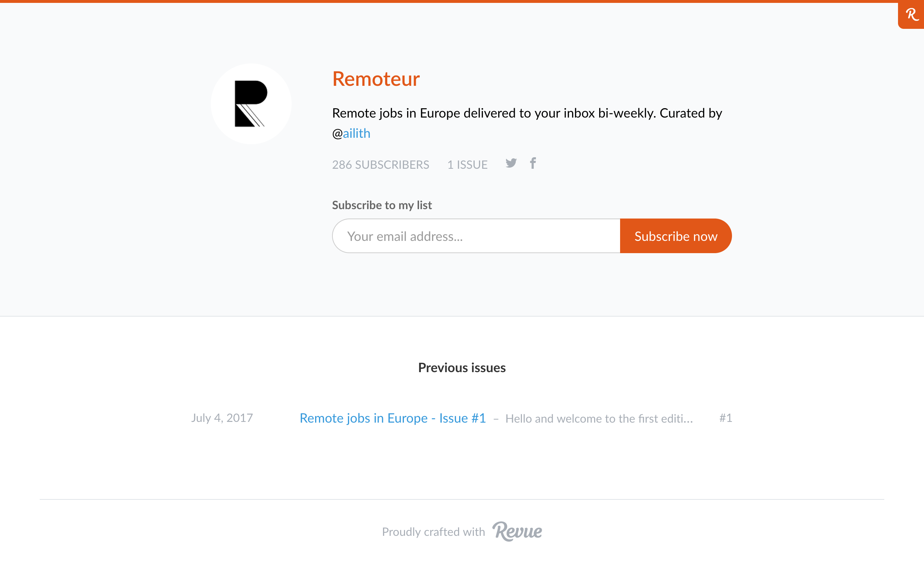
Task: Click the #1 issue number label
Action: point(725,418)
